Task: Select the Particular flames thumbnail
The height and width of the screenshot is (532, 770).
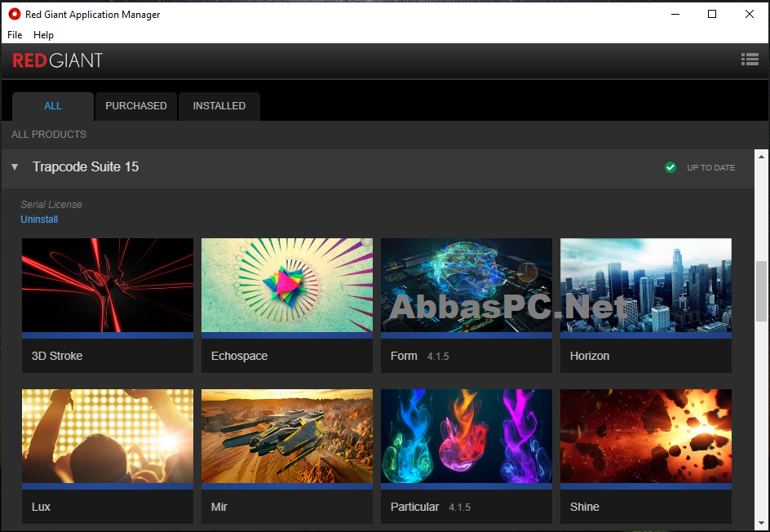Action: [467, 437]
